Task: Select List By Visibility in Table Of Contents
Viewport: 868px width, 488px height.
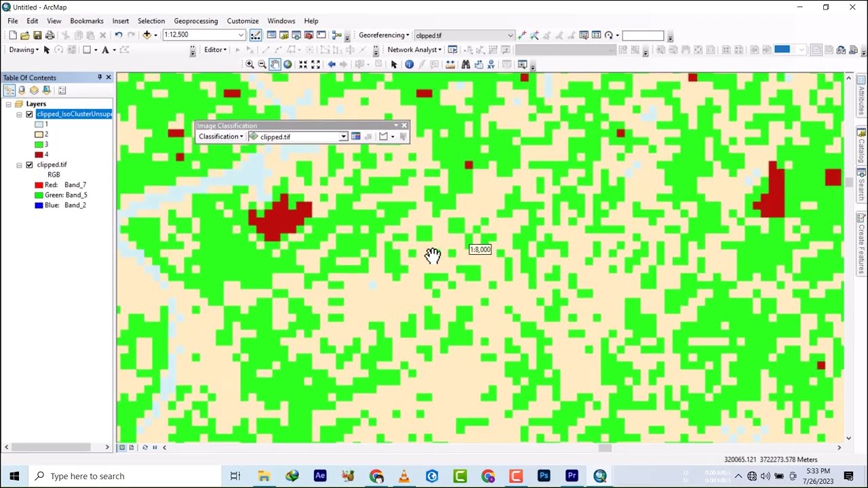Action: coord(34,90)
